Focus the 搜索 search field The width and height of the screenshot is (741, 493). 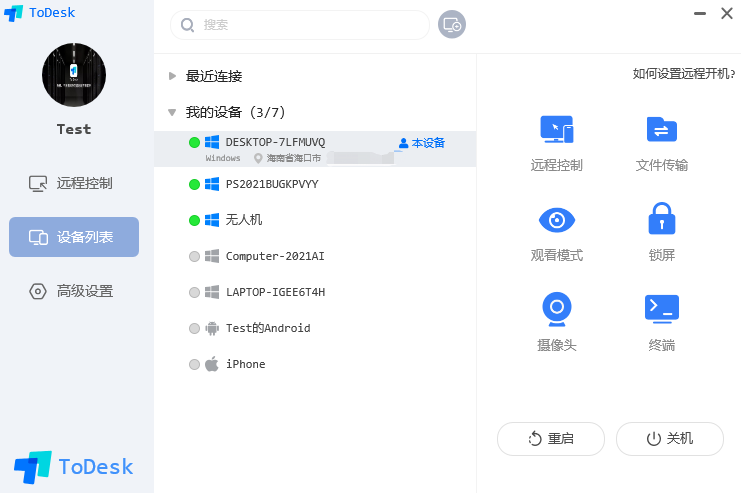[x=300, y=25]
